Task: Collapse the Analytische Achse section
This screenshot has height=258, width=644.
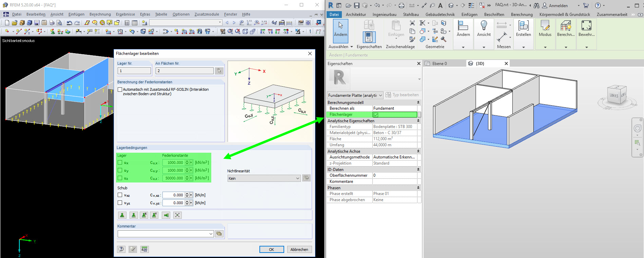Action: coord(418,151)
